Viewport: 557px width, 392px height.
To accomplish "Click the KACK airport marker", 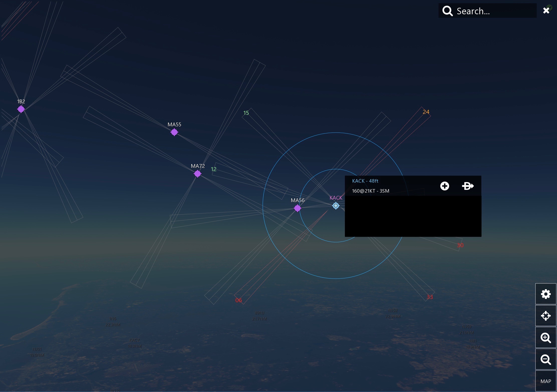I will pos(336,206).
